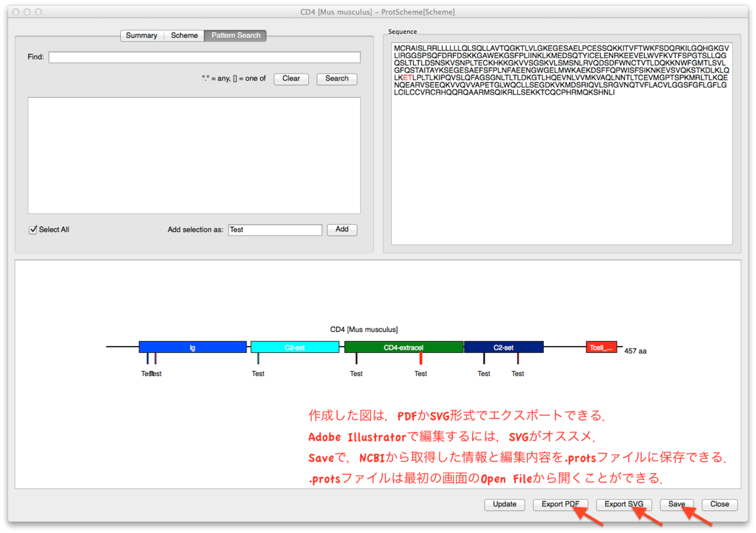Close the scheme window via Close button
This screenshot has height=533, width=756.
pos(719,504)
